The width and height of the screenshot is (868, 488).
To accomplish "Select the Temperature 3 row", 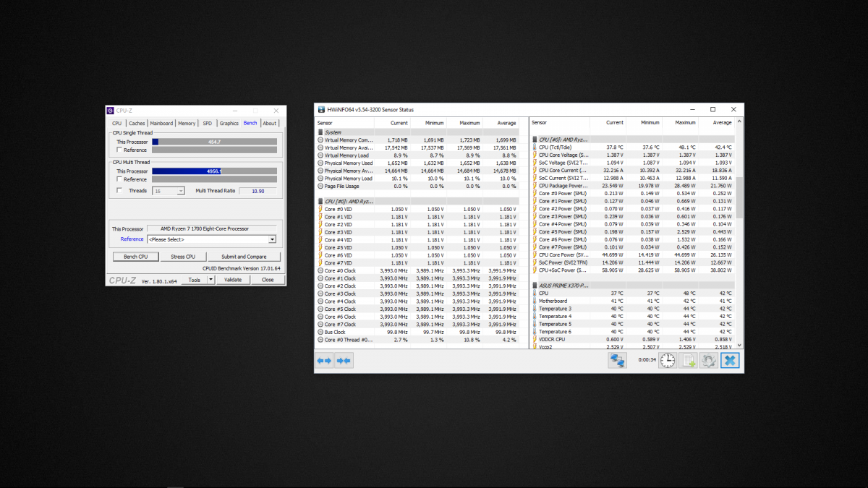I will [634, 309].
